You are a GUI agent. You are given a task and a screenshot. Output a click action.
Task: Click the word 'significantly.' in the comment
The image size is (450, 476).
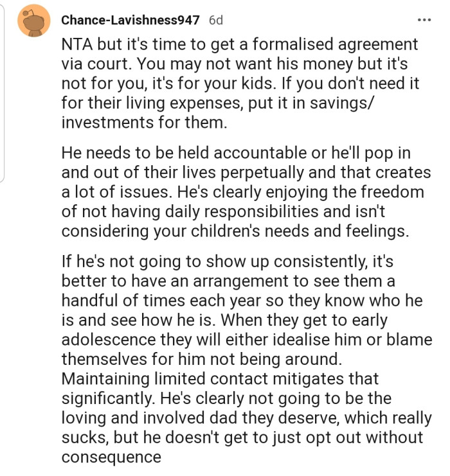pos(109,398)
